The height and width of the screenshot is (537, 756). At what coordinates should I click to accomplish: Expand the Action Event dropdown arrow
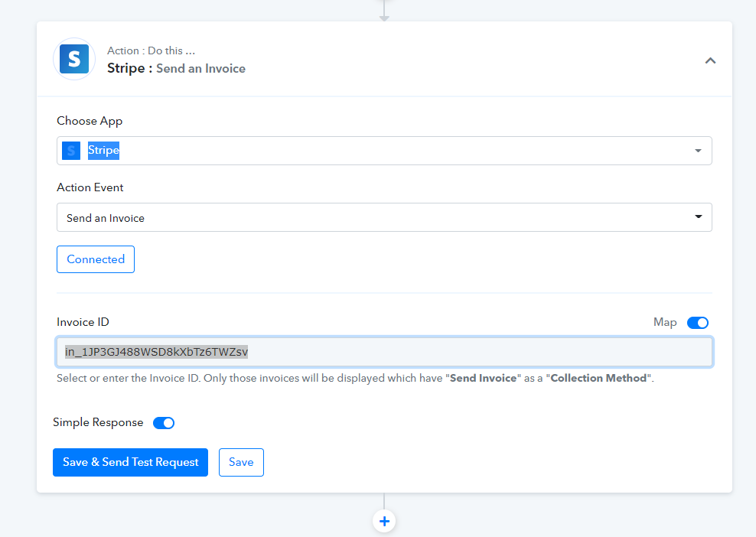click(x=698, y=217)
